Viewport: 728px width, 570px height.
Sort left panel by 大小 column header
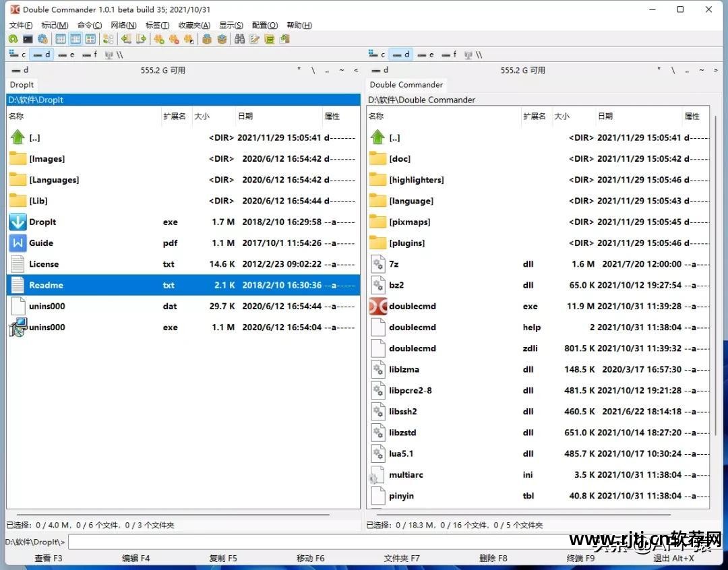[212, 116]
